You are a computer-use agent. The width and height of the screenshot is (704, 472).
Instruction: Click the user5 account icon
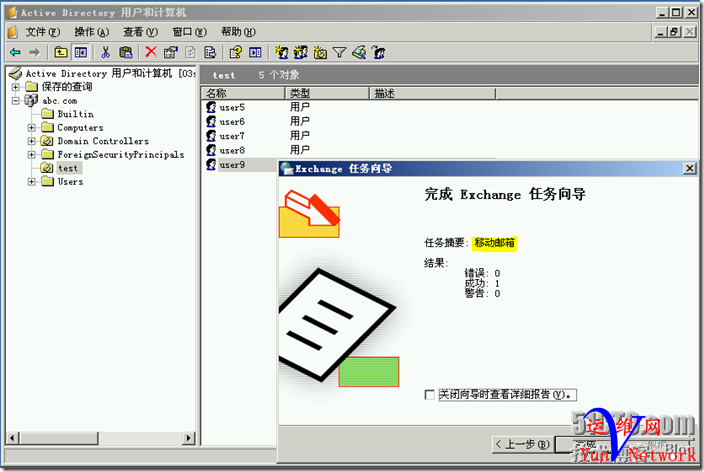(x=211, y=107)
